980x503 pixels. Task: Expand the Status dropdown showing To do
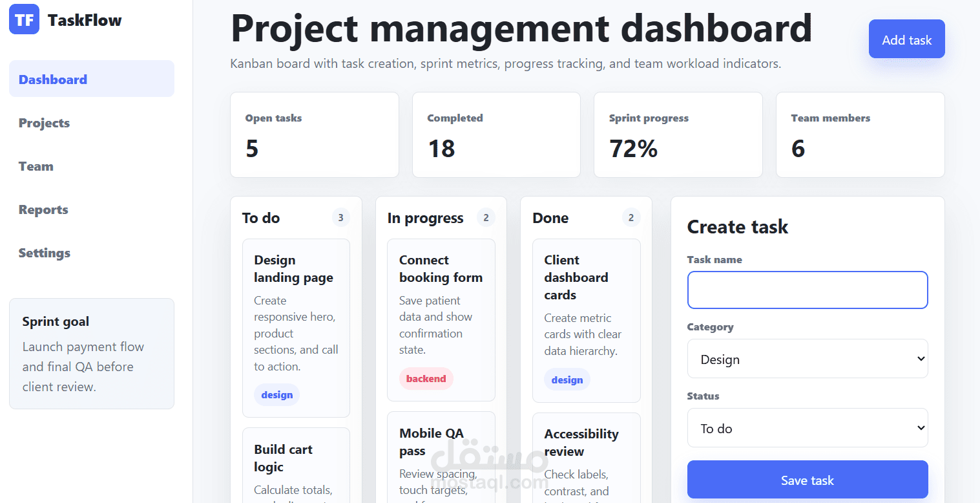pos(808,428)
